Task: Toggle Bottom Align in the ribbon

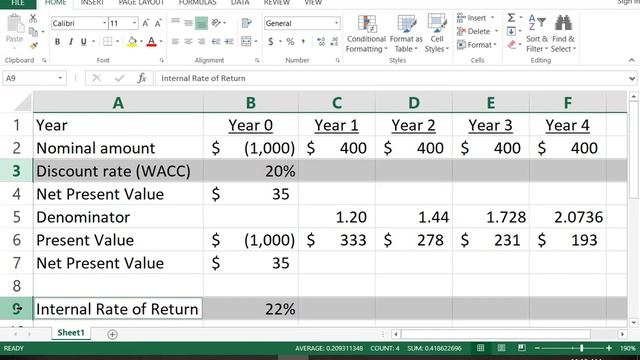Action: (x=201, y=23)
